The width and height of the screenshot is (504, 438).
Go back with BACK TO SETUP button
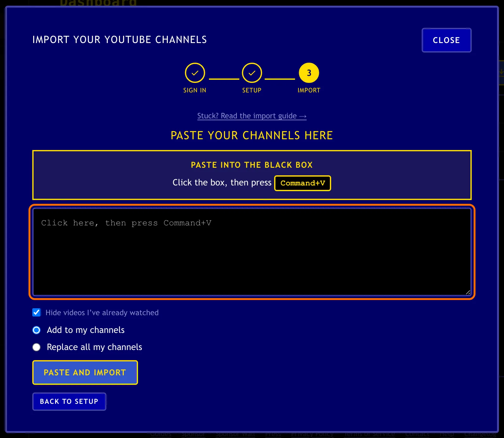[x=69, y=402]
